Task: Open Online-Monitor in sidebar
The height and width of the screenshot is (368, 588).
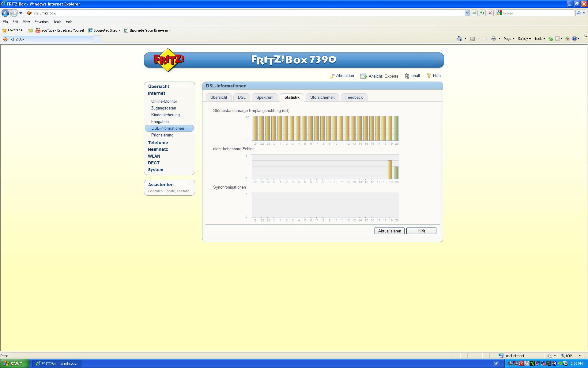Action: point(164,101)
